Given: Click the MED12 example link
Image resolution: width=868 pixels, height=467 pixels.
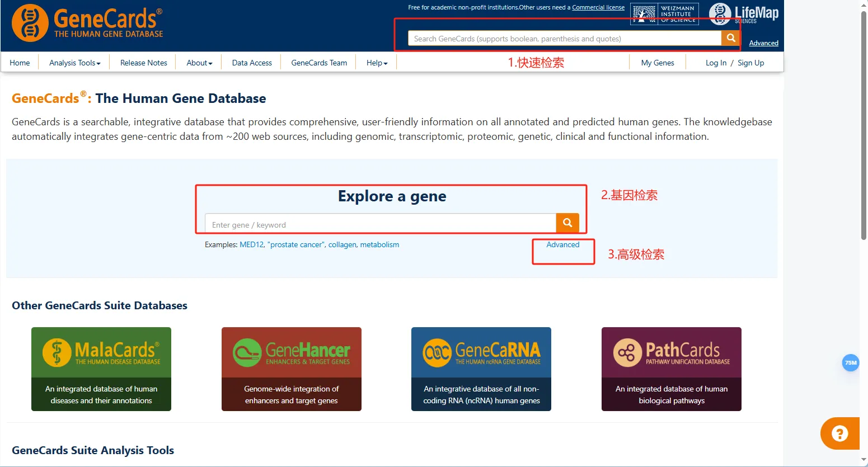Looking at the screenshot, I should (x=251, y=244).
